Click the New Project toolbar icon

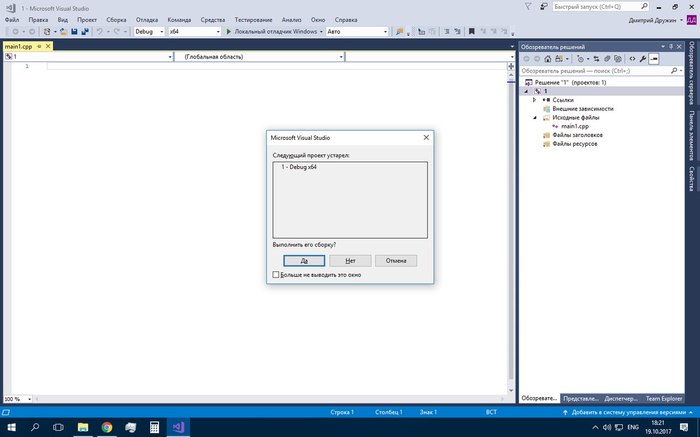coord(47,32)
